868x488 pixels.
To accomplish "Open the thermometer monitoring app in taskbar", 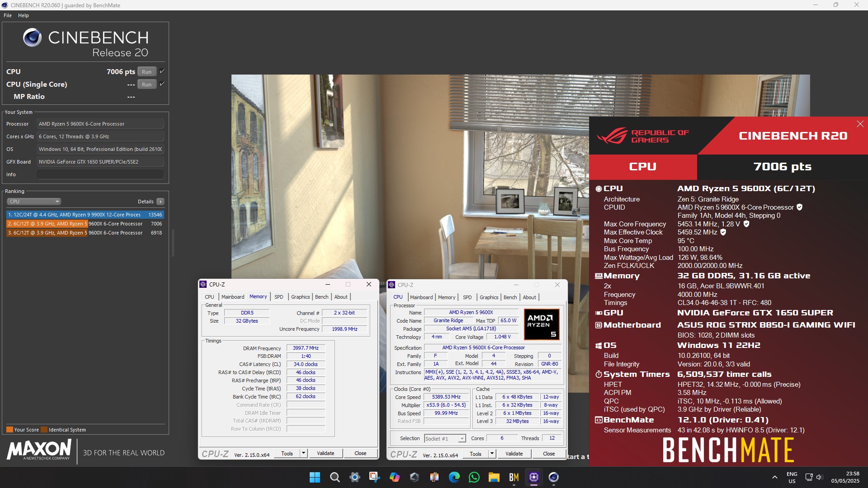I will click(434, 477).
